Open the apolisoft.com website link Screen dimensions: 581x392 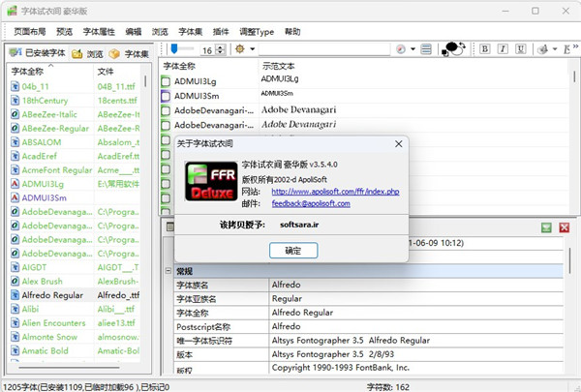[x=335, y=192]
